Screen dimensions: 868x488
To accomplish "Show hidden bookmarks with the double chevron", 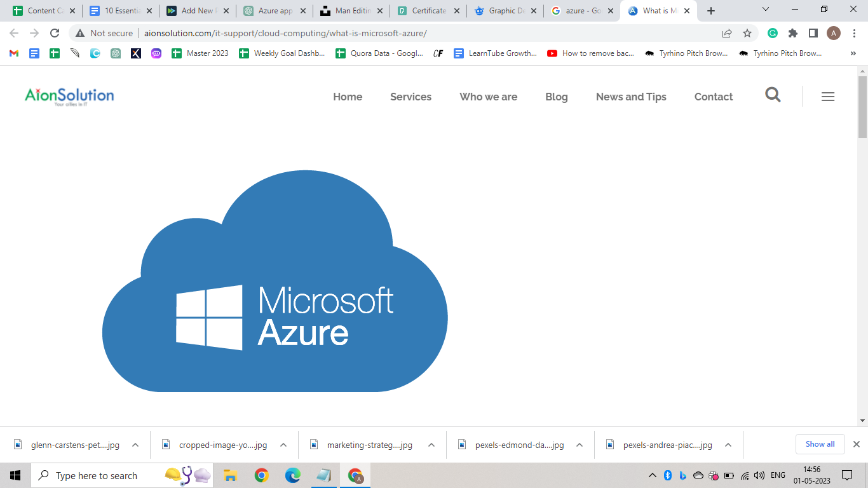I will tap(853, 53).
